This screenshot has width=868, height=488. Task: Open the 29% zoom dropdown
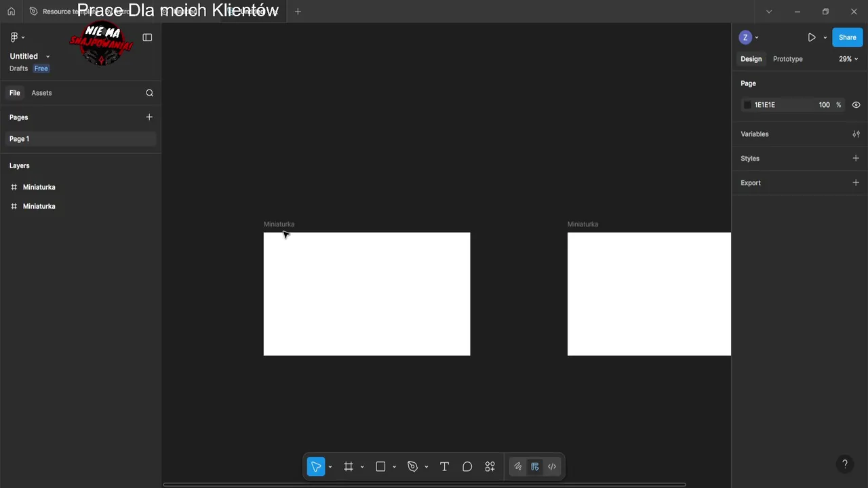(x=848, y=59)
